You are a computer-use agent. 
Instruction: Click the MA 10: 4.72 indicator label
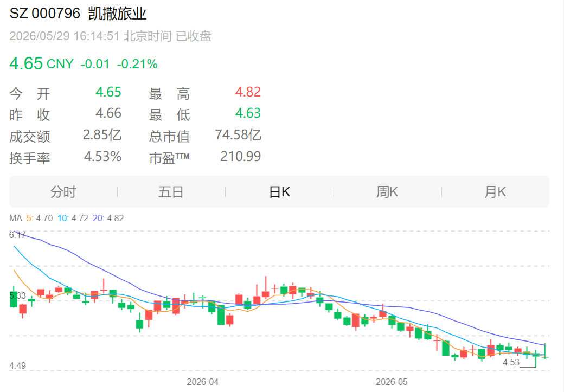point(73,218)
